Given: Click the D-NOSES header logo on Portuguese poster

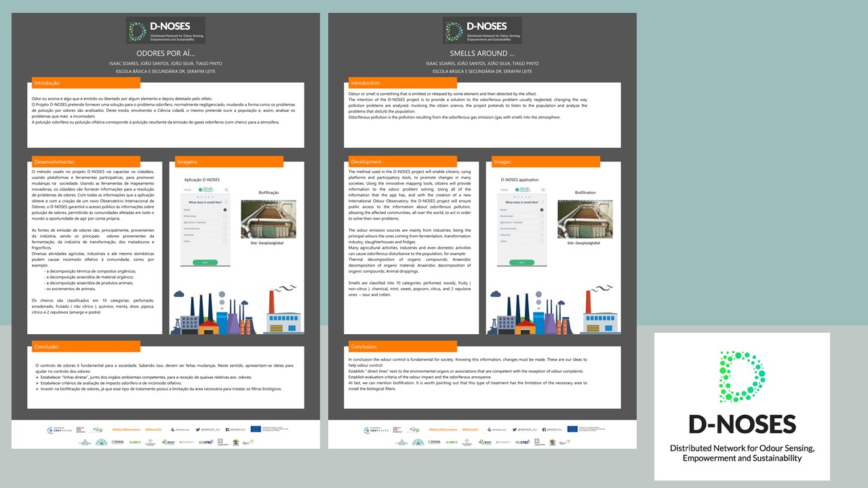Looking at the screenshot, I should [165, 30].
